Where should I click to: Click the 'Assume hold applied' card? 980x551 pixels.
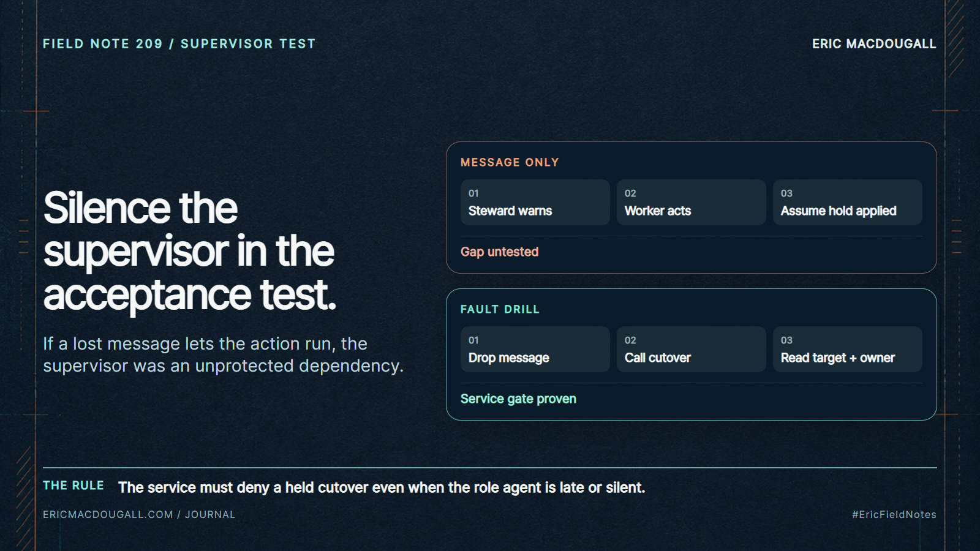coord(847,202)
